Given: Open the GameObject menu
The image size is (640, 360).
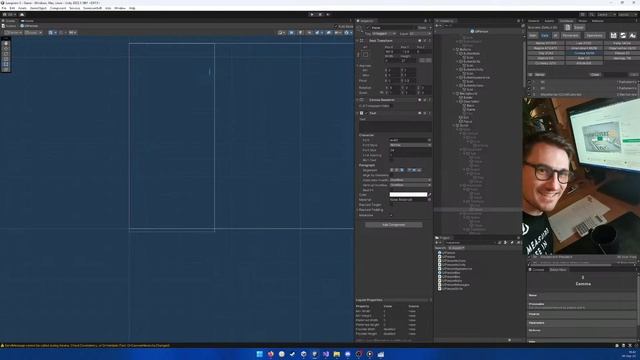Looking at the screenshot, I should pyautogui.click(x=38, y=8).
